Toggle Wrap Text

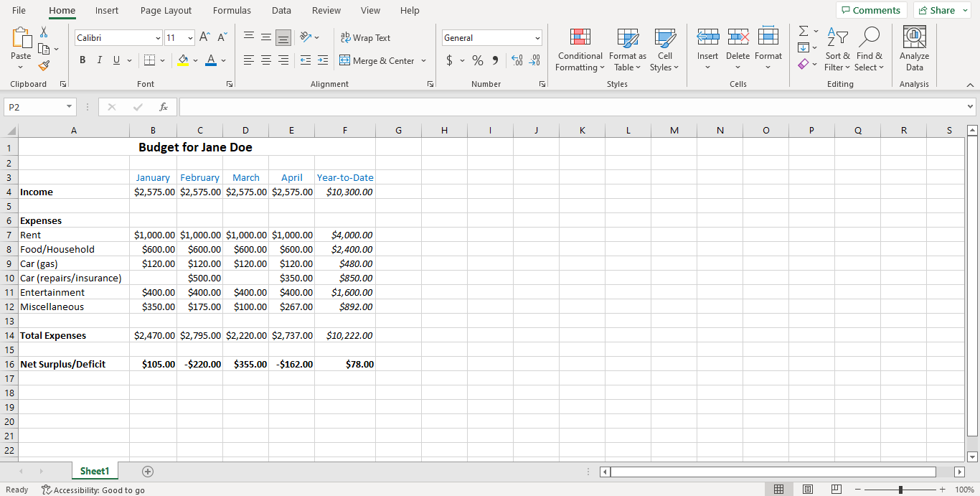pyautogui.click(x=365, y=37)
